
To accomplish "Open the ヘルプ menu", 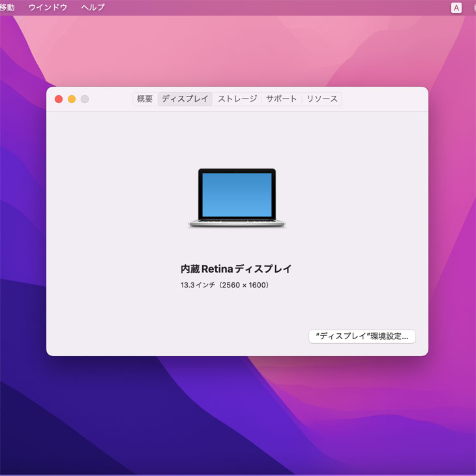I will tap(93, 8).
